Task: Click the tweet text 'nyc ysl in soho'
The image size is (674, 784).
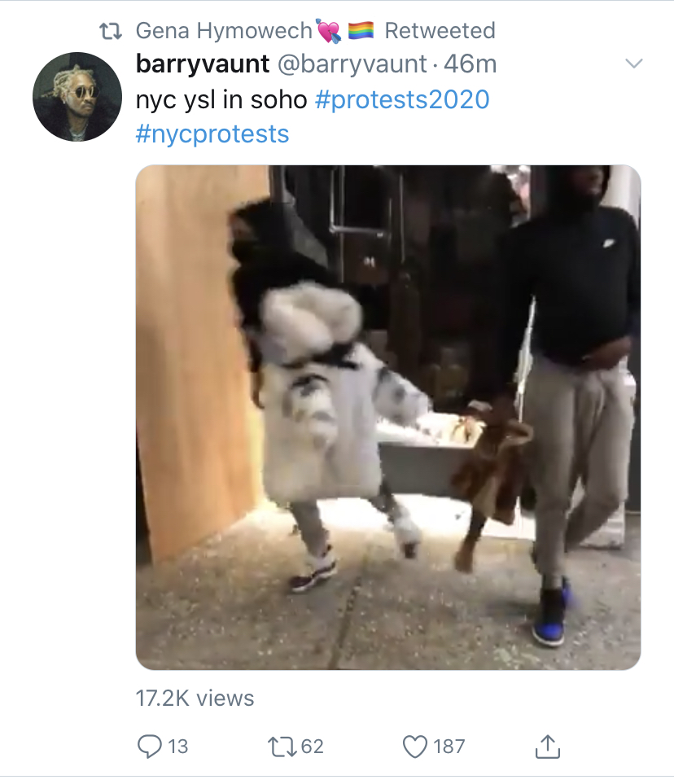Action: pyautogui.click(x=221, y=99)
